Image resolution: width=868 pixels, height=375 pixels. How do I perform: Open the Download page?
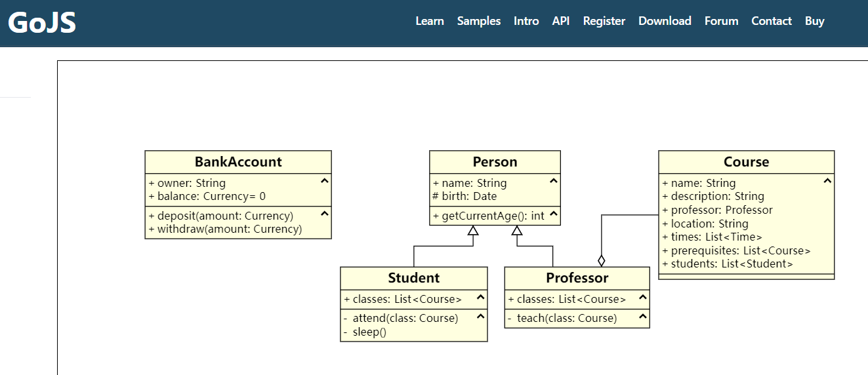pyautogui.click(x=665, y=21)
